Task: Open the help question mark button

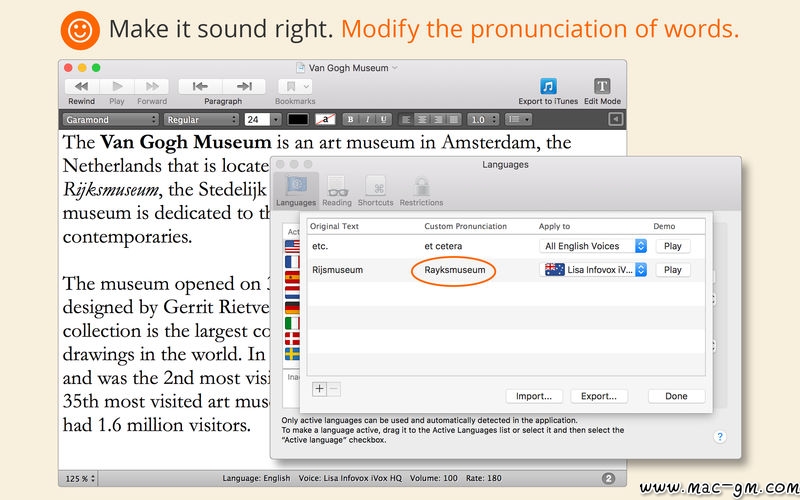Action: [x=719, y=437]
